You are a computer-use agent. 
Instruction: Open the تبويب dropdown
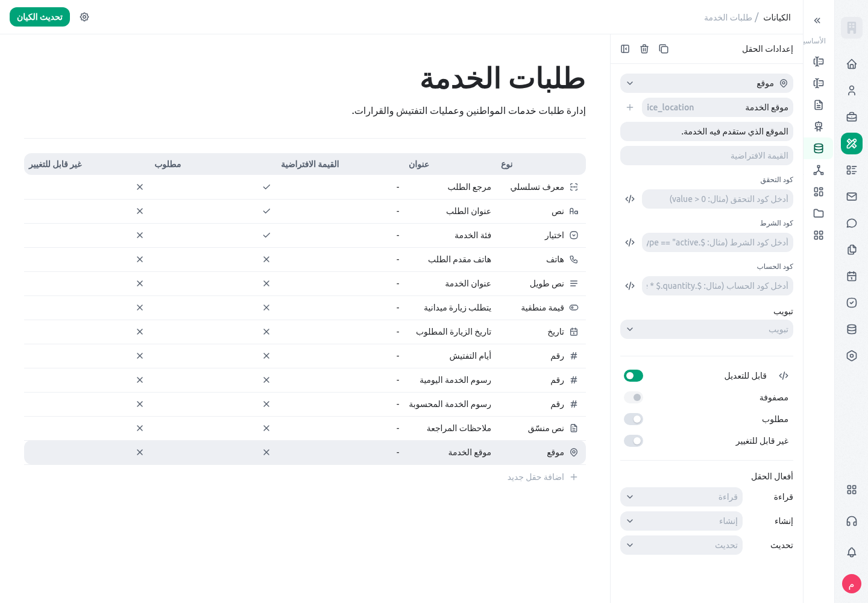pyautogui.click(x=706, y=329)
